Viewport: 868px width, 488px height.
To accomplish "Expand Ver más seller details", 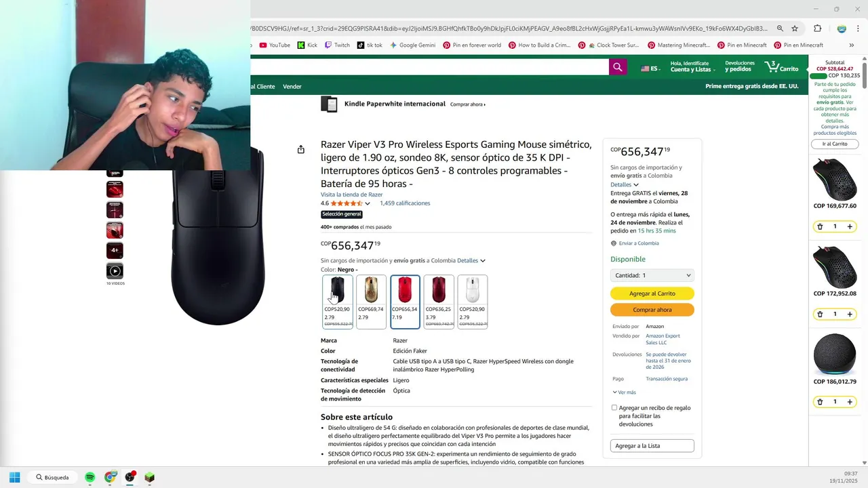I will [x=624, y=392].
